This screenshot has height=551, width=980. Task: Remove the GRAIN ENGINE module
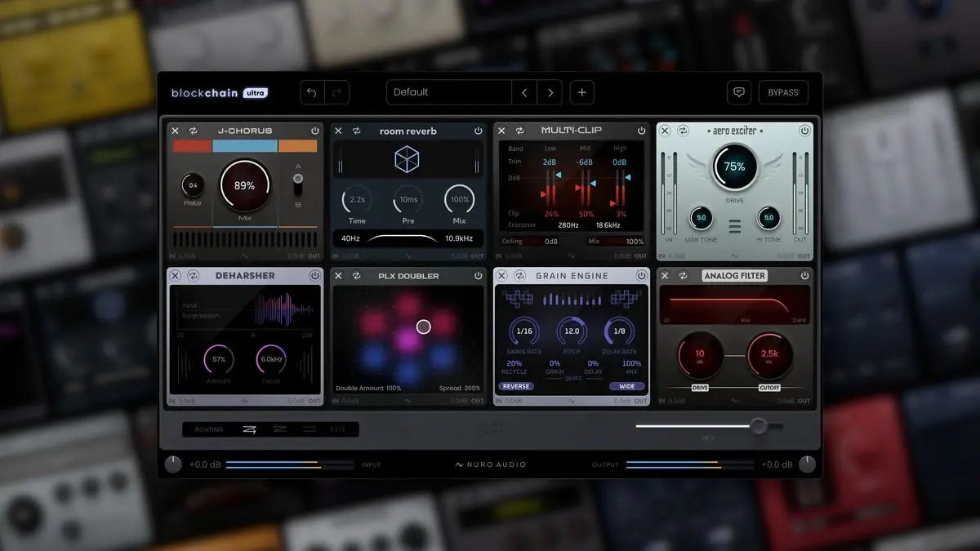click(x=501, y=276)
